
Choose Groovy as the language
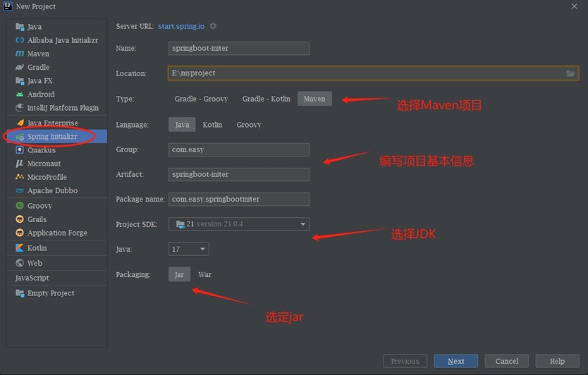(249, 125)
